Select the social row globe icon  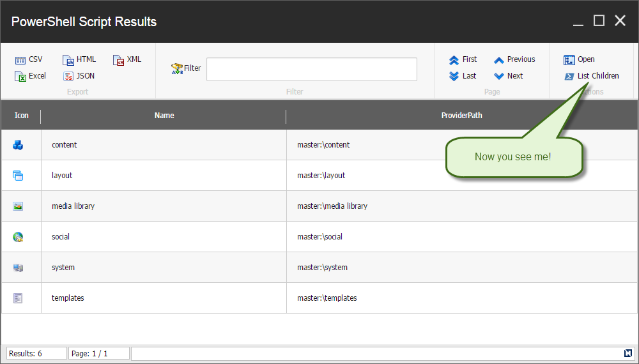pyautogui.click(x=18, y=237)
